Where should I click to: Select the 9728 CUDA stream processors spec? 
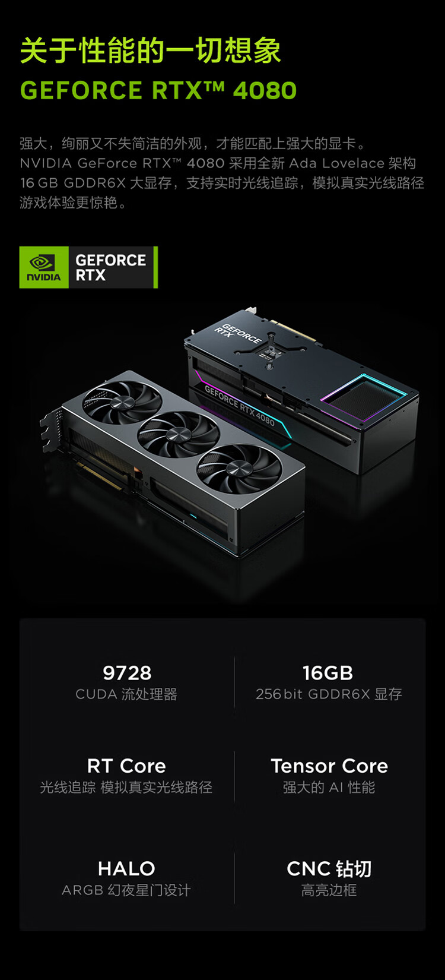[126, 682]
